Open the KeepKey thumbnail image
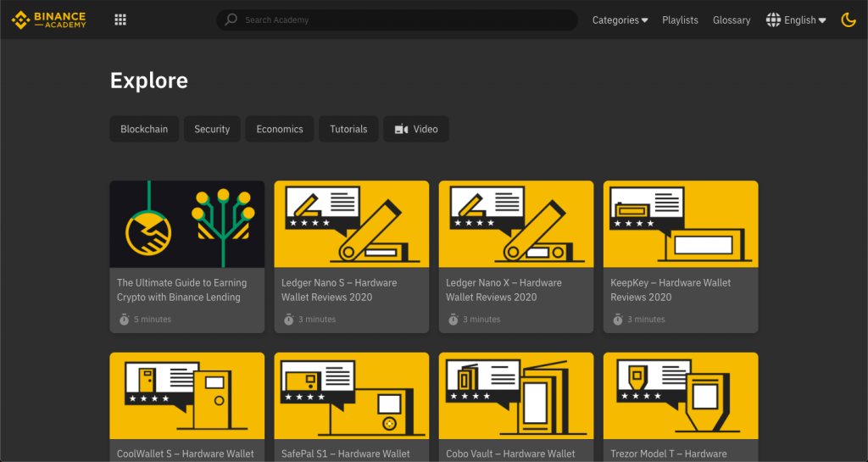Image resolution: width=868 pixels, height=462 pixels. coord(681,224)
